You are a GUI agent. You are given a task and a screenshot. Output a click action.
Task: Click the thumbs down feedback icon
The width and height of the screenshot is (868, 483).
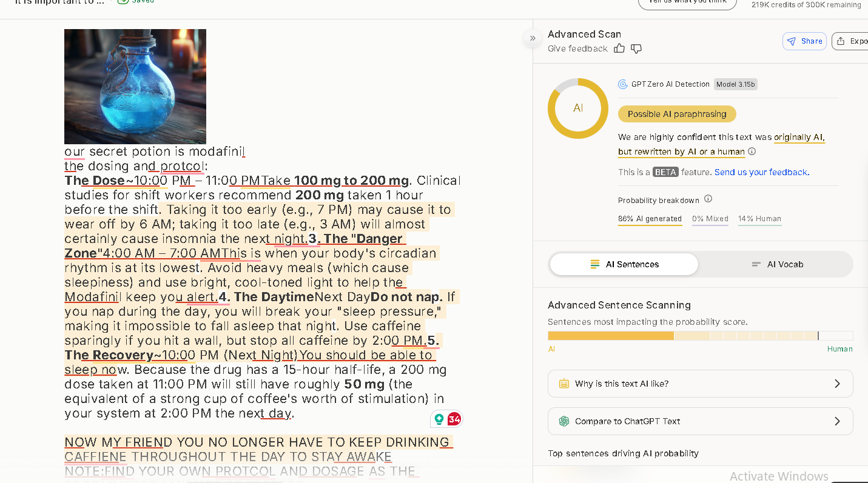tap(636, 48)
